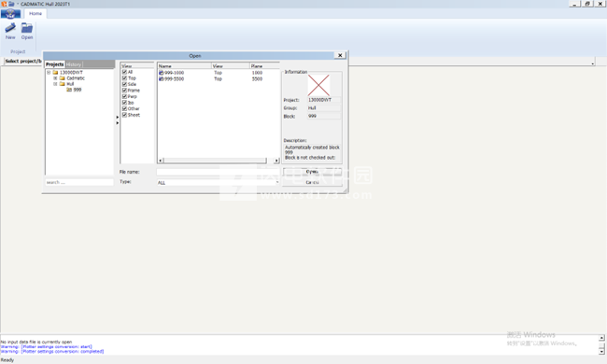Click the File name input field
This screenshot has height=364, width=607.
point(218,172)
